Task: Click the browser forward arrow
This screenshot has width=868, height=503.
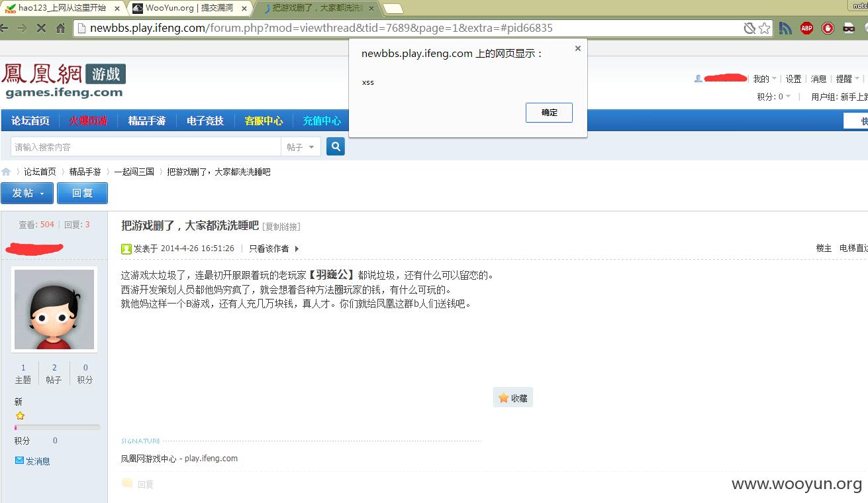Action: coord(23,28)
